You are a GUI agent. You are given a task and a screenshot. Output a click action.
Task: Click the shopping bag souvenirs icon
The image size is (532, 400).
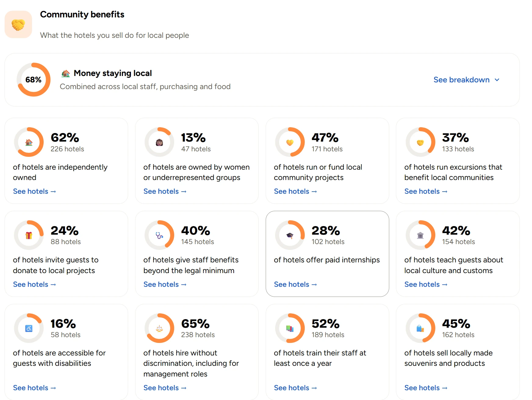coord(420,328)
